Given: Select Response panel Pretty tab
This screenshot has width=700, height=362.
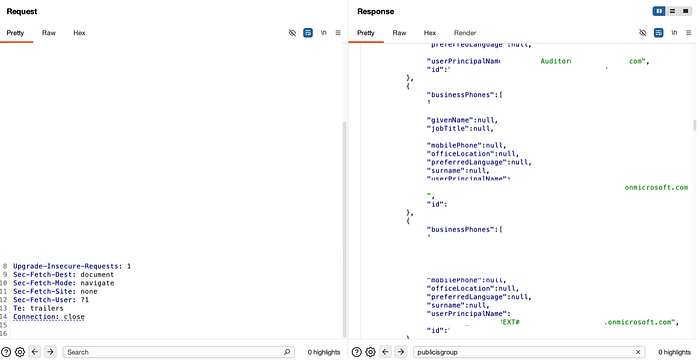Looking at the screenshot, I should (x=366, y=33).
